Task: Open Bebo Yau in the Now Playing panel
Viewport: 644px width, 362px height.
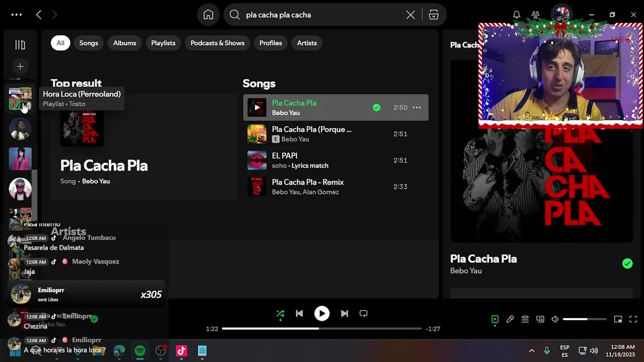Action: tap(466, 271)
